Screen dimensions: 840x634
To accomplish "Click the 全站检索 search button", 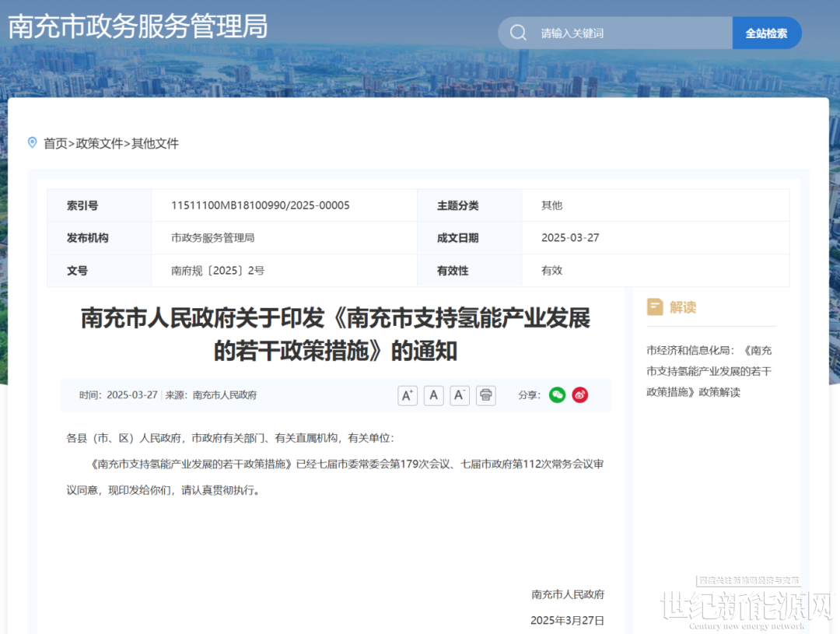I will 767,33.
